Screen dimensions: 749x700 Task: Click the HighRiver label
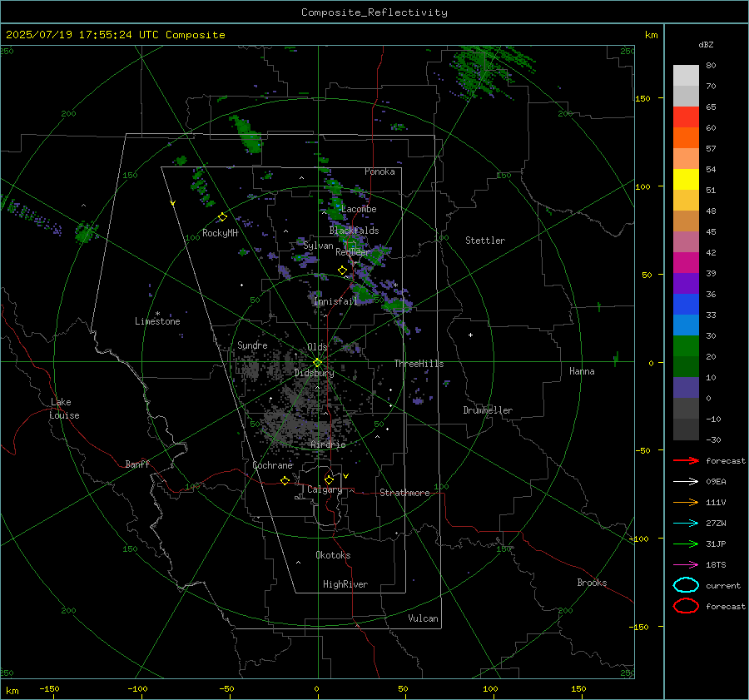345,584
